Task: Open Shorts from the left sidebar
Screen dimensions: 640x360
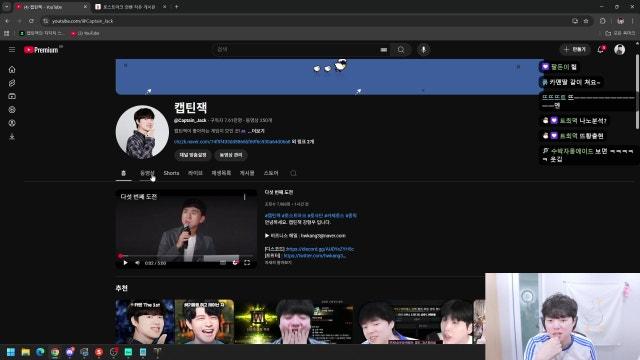Action: 12,83
